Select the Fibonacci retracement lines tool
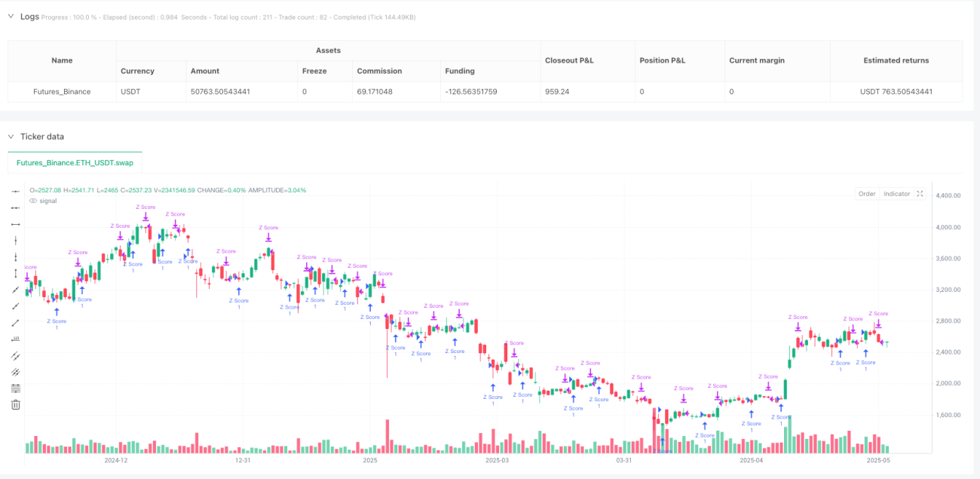Screen dimensions: 980x479 15,388
